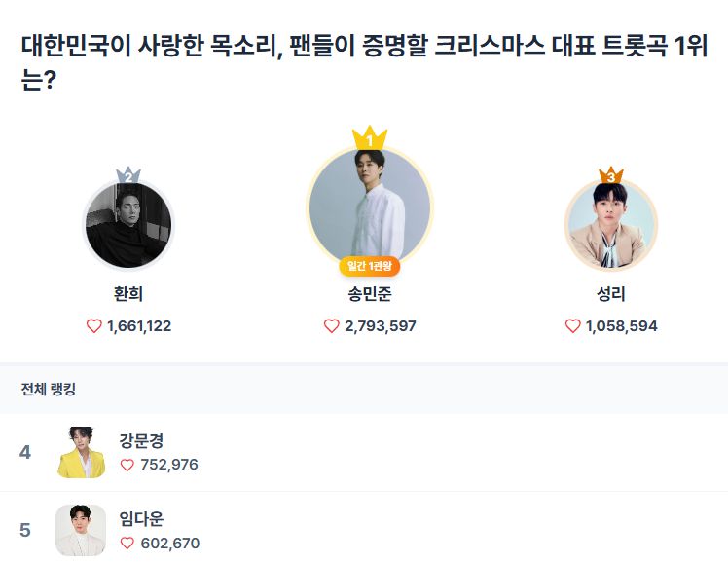Click the 전체 랭킹 section header
728x564 pixels.
coord(49,390)
